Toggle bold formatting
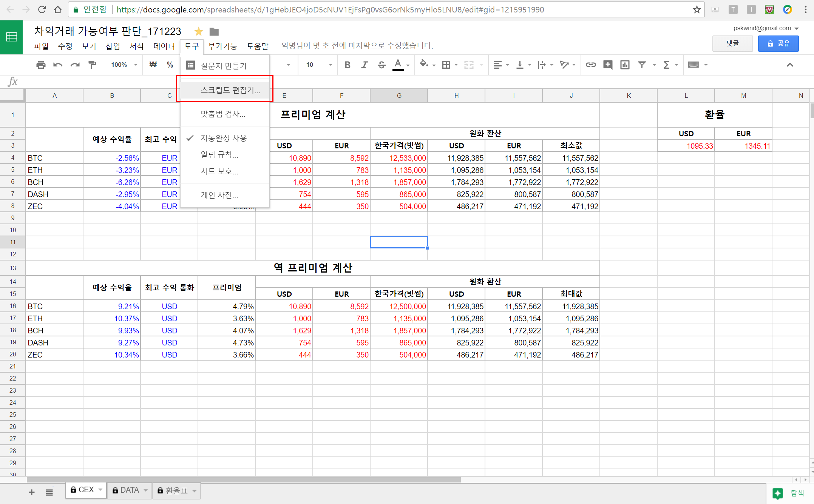814x504 pixels. coord(348,65)
